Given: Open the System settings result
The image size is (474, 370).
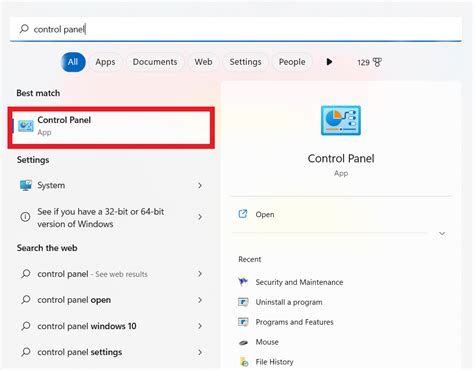Looking at the screenshot, I should (x=111, y=185).
